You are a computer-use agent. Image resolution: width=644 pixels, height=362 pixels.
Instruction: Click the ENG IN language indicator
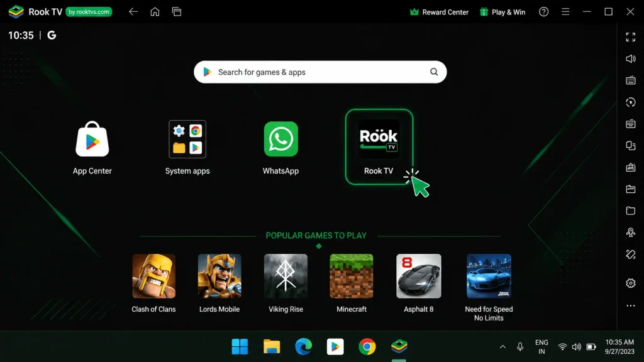[541, 347]
